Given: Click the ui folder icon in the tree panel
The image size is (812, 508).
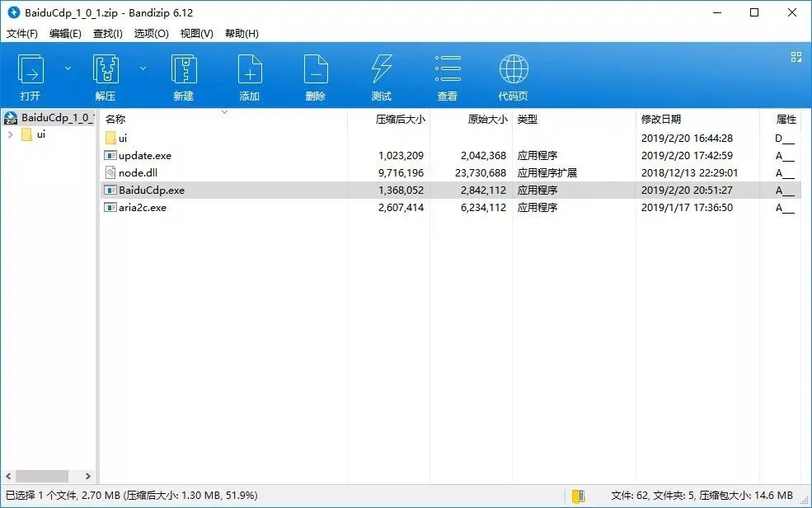Looking at the screenshot, I should tap(27, 134).
